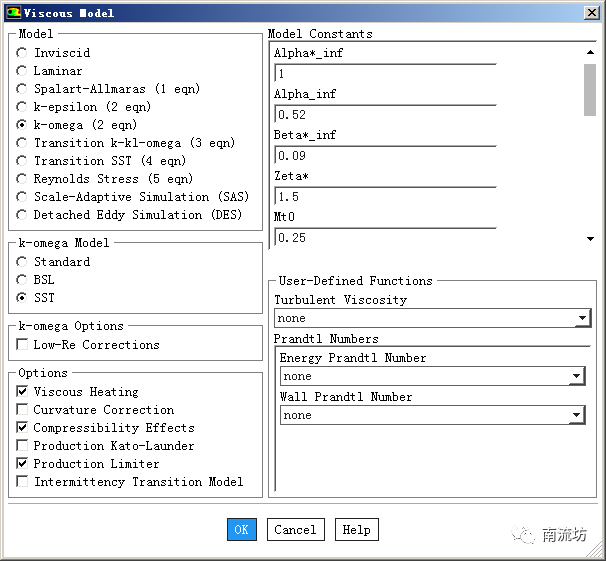Select the Laminar model option
606x561 pixels.
[22, 71]
